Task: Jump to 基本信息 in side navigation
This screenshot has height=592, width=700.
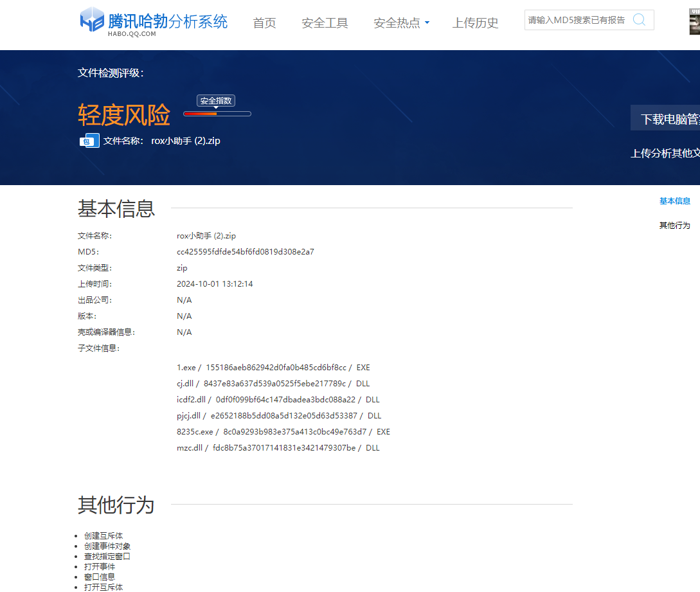Action: (674, 201)
